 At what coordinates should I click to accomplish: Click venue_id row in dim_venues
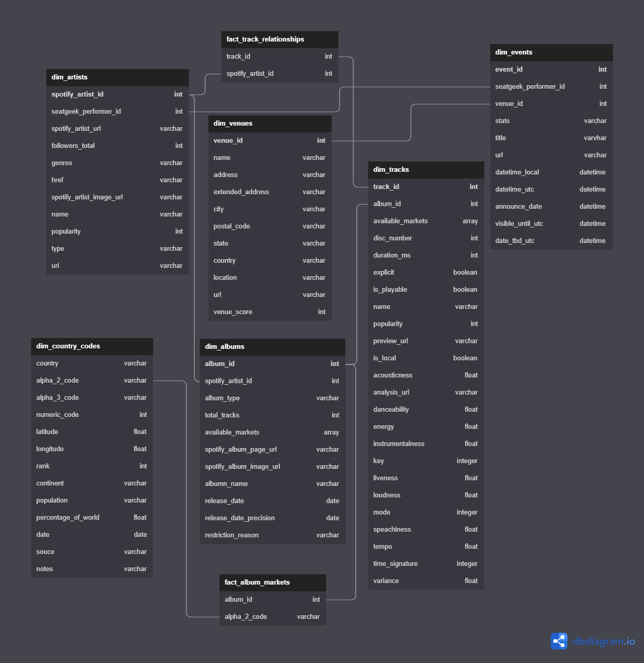click(x=270, y=141)
